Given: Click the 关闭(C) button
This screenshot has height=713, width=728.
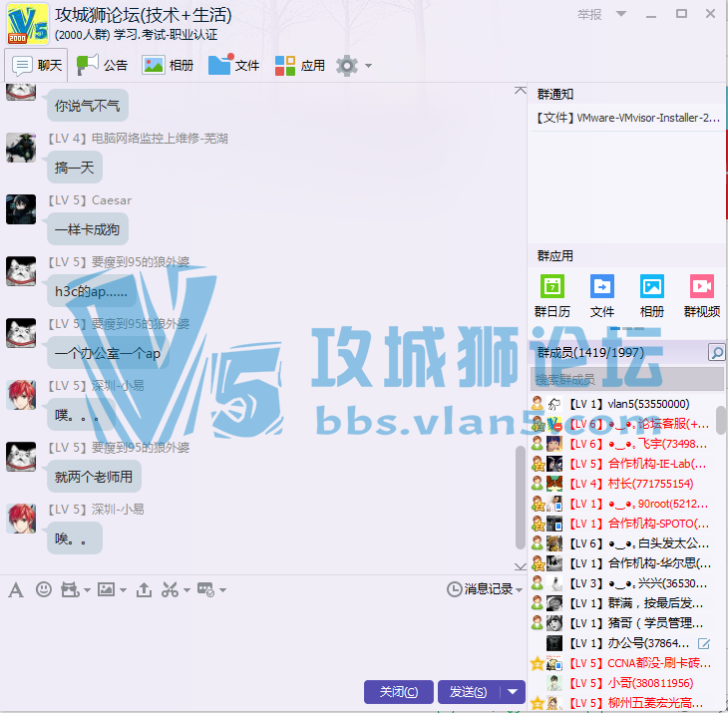Looking at the screenshot, I should (398, 692).
